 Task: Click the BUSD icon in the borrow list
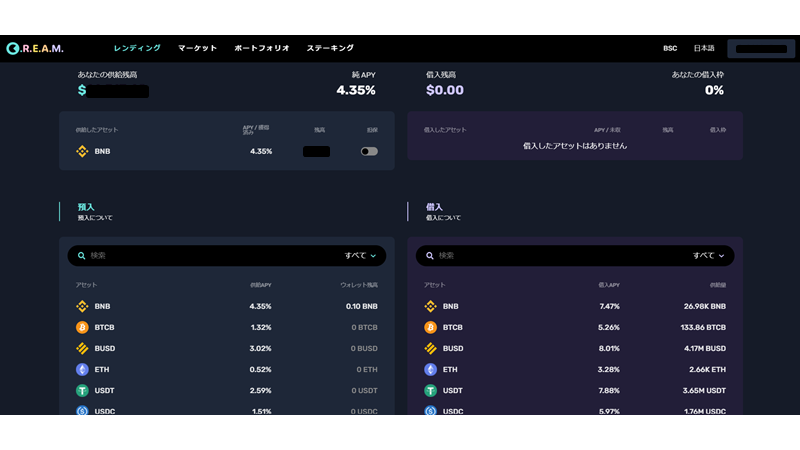[x=431, y=348]
